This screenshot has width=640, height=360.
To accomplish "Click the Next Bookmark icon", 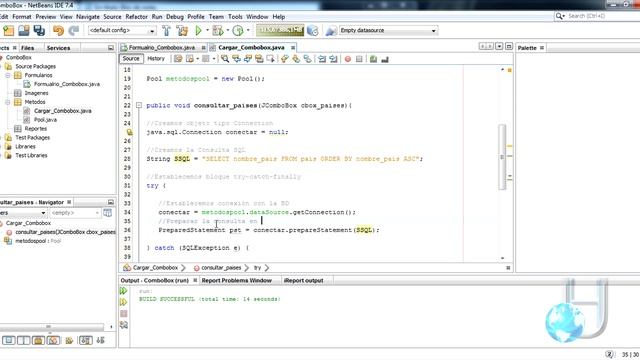I will 296,59.
